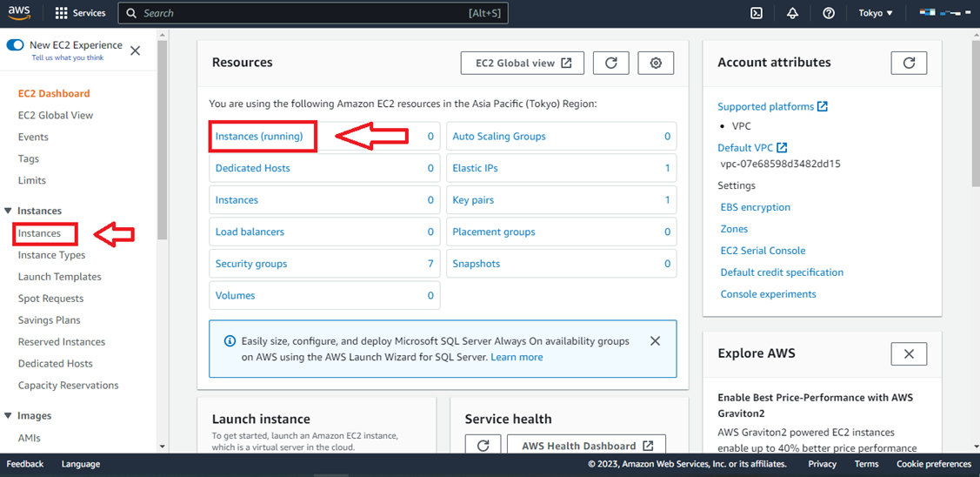The width and height of the screenshot is (980, 477).
Task: Refresh the Service health panel
Action: (483, 446)
